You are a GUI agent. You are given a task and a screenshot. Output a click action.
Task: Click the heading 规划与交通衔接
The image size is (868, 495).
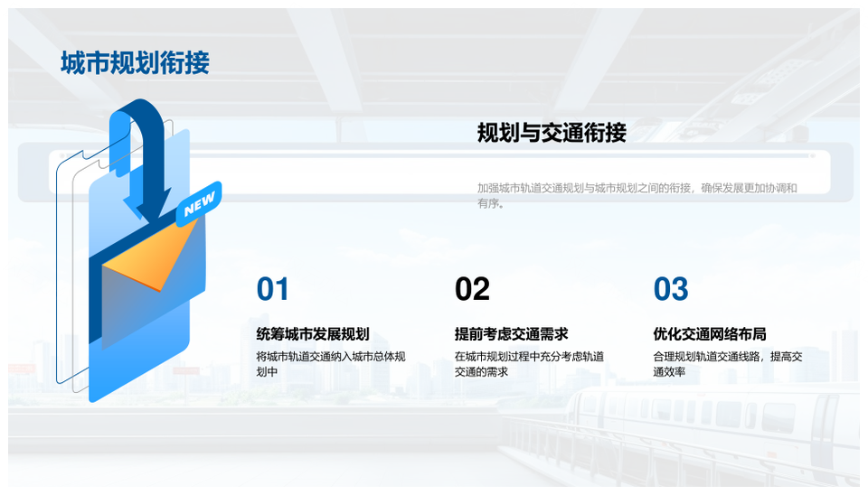[552, 133]
